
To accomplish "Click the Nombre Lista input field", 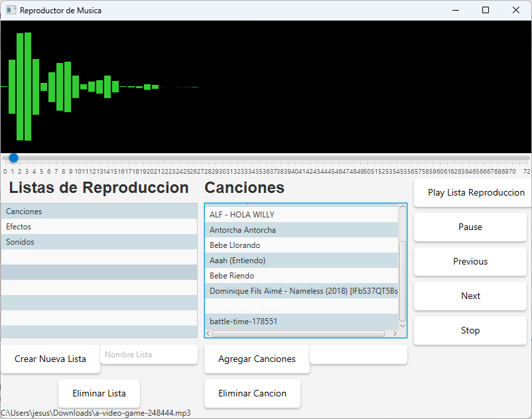I will 149,354.
